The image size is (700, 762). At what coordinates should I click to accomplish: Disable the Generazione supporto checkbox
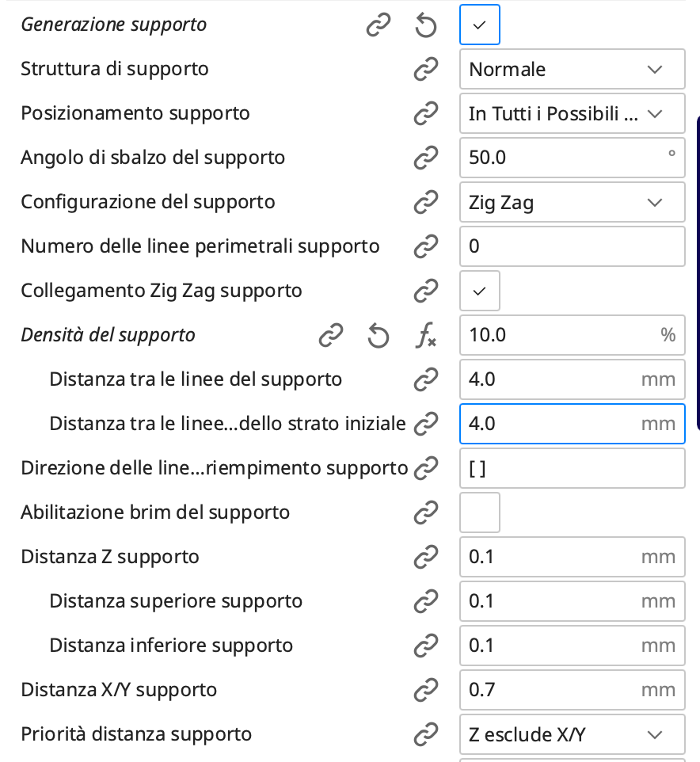point(479,25)
